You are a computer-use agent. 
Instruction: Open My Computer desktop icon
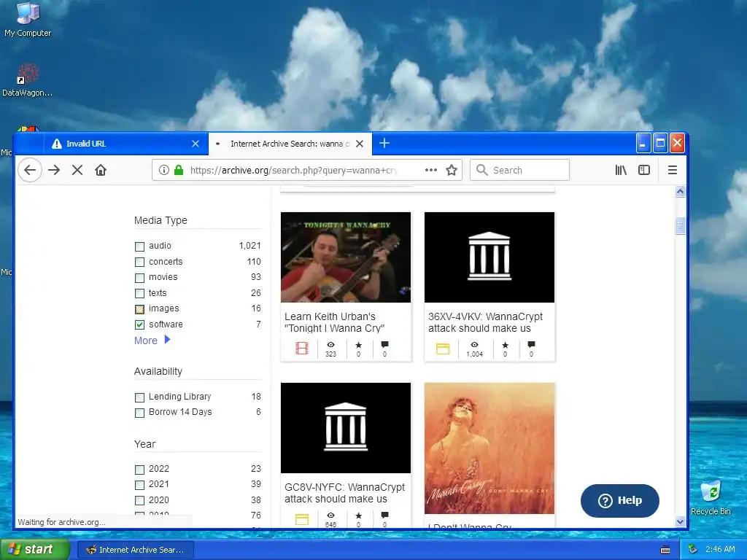28,20
